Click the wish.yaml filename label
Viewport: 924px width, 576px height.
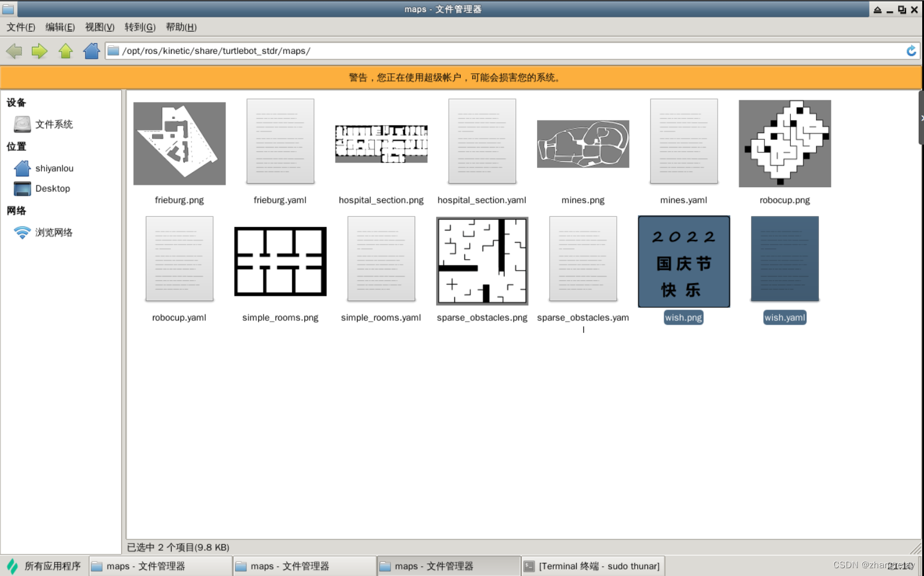(785, 318)
